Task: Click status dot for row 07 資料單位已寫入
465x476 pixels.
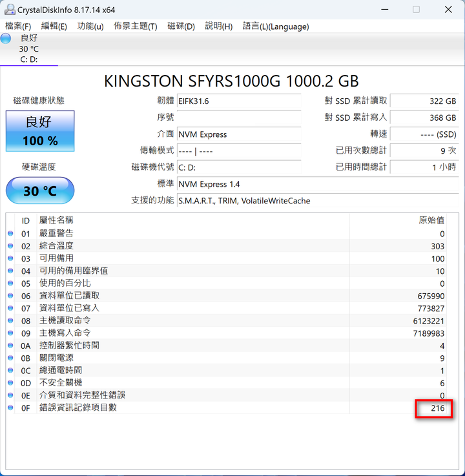Action: tap(10, 308)
